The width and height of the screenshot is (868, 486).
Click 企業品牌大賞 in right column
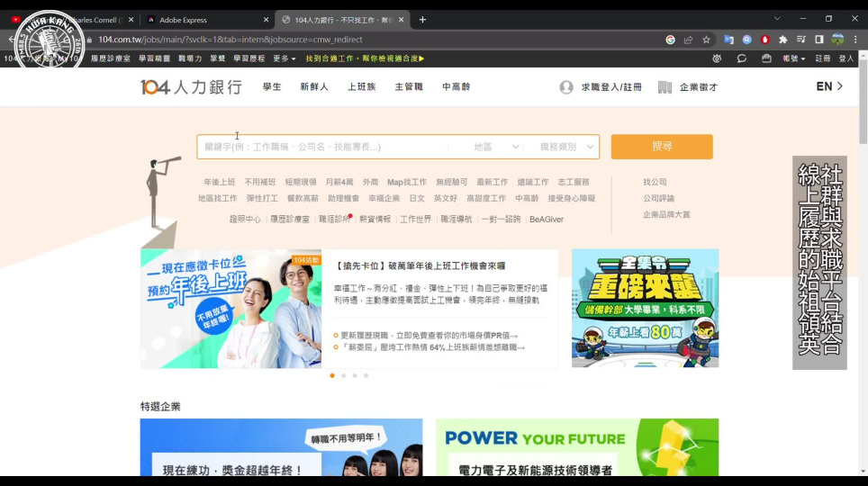click(x=666, y=214)
